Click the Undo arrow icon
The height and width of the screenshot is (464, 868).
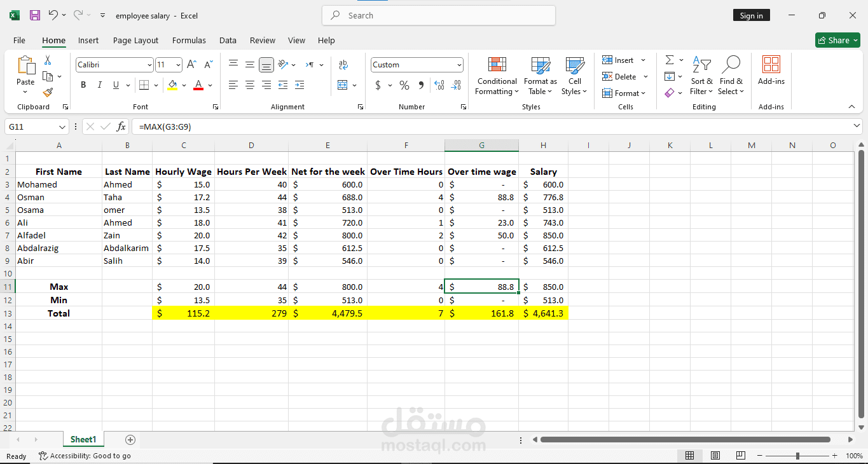(x=53, y=15)
